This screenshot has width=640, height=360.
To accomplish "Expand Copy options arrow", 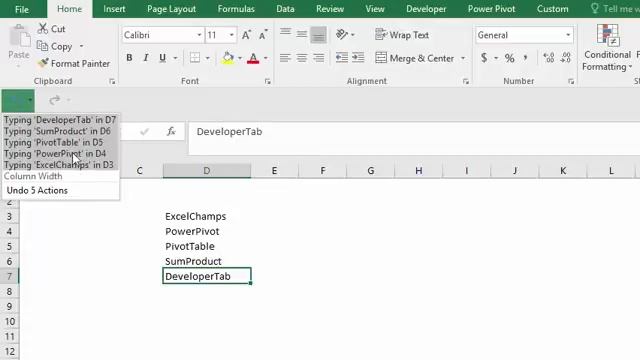I will [82, 46].
